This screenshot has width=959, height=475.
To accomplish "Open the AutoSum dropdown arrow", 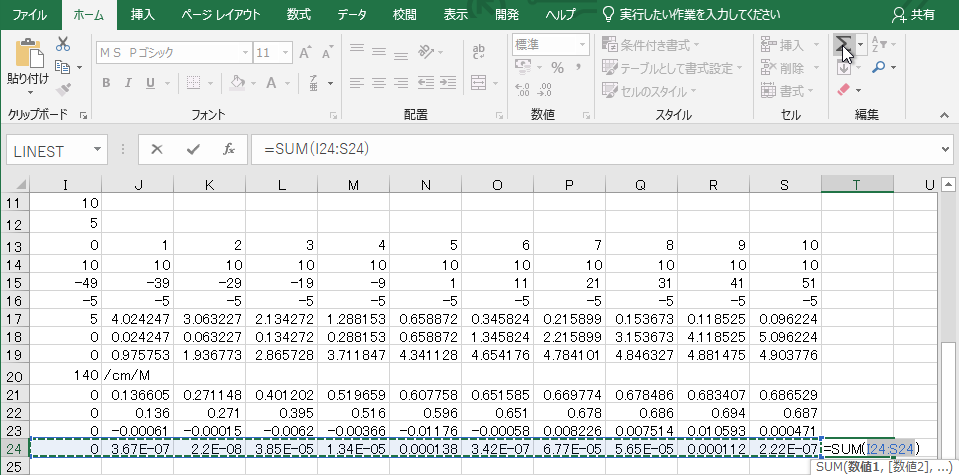I will (x=861, y=45).
